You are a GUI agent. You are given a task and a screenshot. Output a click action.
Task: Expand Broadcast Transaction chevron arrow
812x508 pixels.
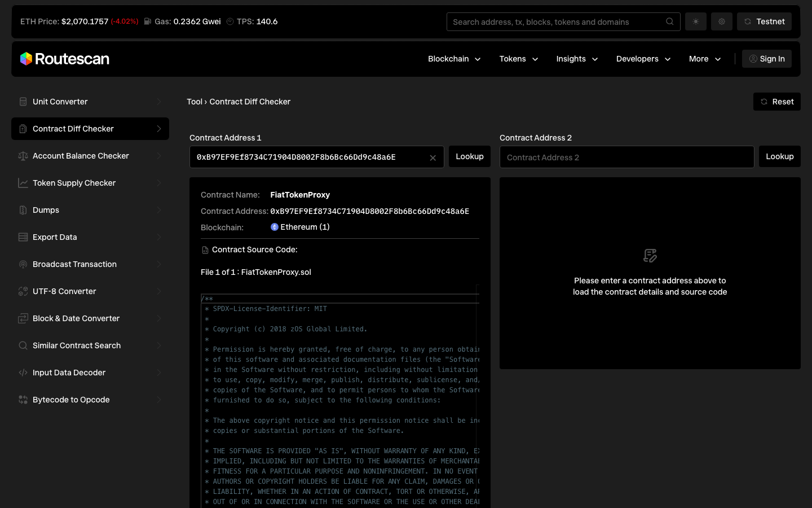tap(158, 264)
